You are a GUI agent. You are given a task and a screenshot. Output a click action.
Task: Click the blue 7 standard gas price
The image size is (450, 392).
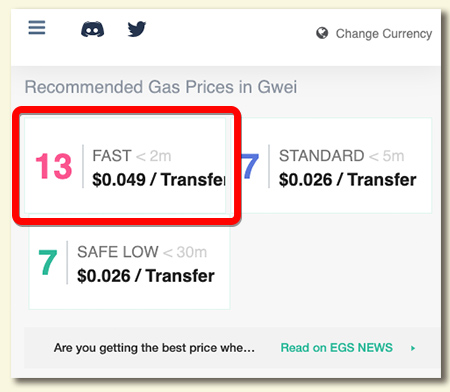pyautogui.click(x=250, y=166)
